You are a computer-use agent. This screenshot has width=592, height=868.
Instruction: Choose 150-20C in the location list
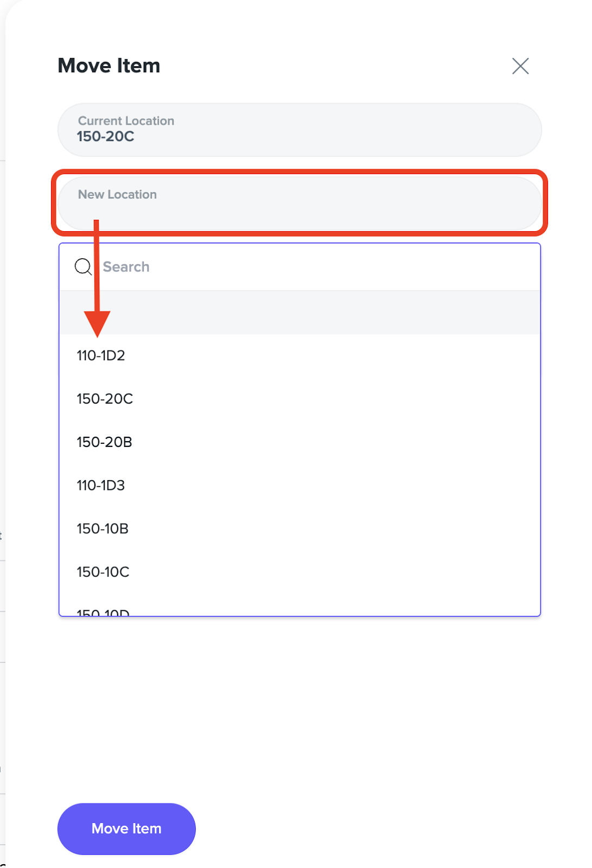pos(300,399)
